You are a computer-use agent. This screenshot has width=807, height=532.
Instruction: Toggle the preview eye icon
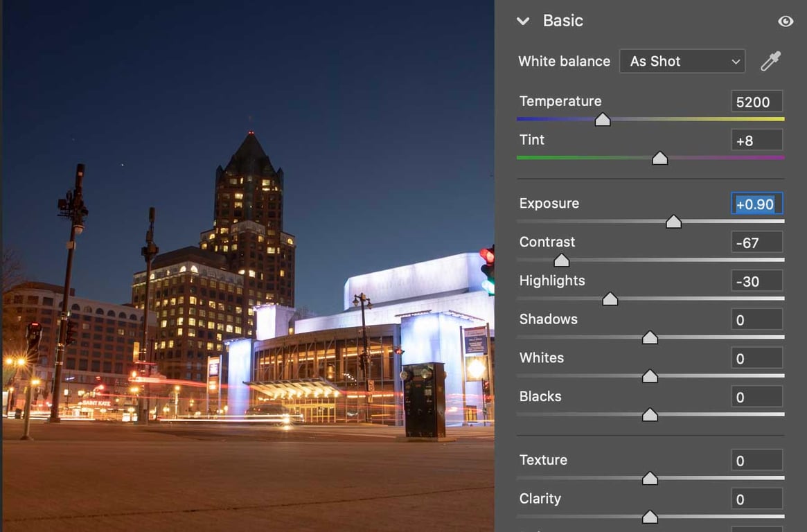[x=785, y=21]
